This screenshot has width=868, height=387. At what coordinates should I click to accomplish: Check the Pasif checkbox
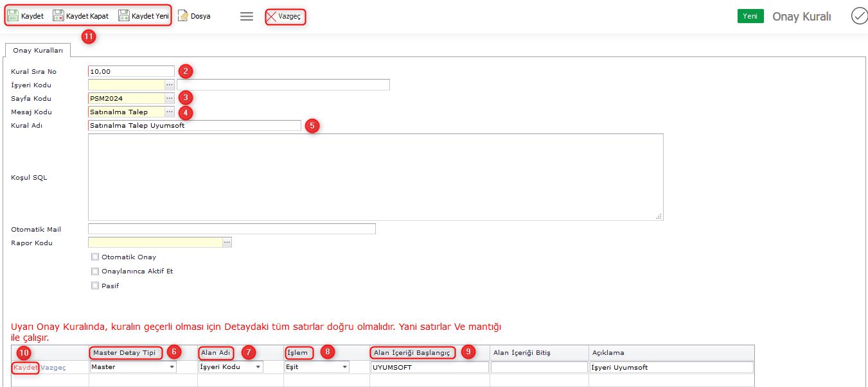(x=95, y=286)
